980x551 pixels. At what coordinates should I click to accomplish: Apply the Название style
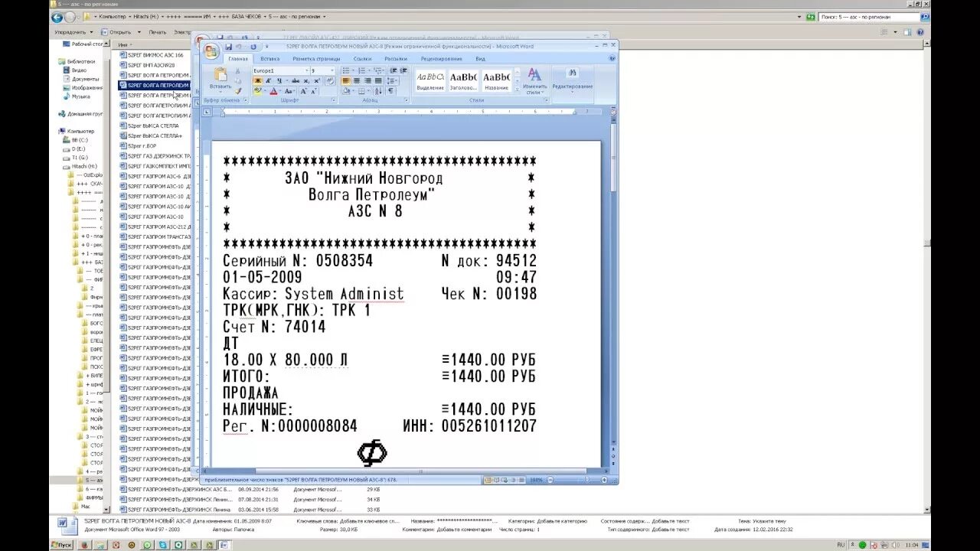pos(496,80)
